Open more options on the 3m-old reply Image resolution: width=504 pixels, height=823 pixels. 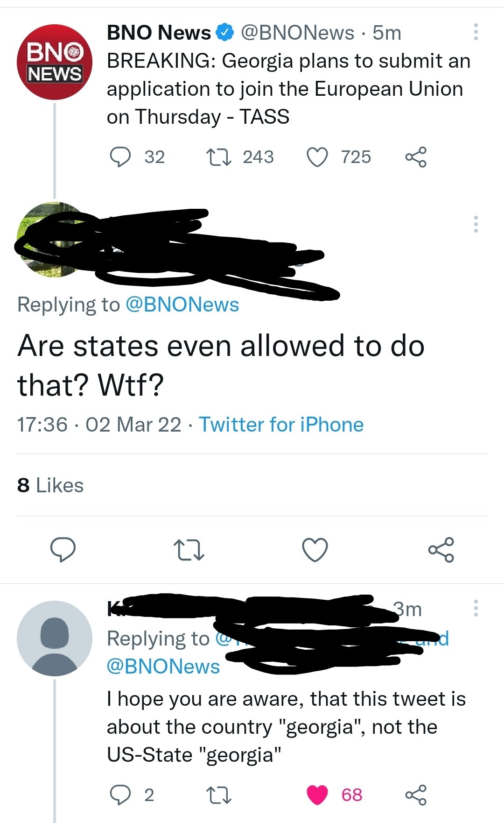(476, 608)
